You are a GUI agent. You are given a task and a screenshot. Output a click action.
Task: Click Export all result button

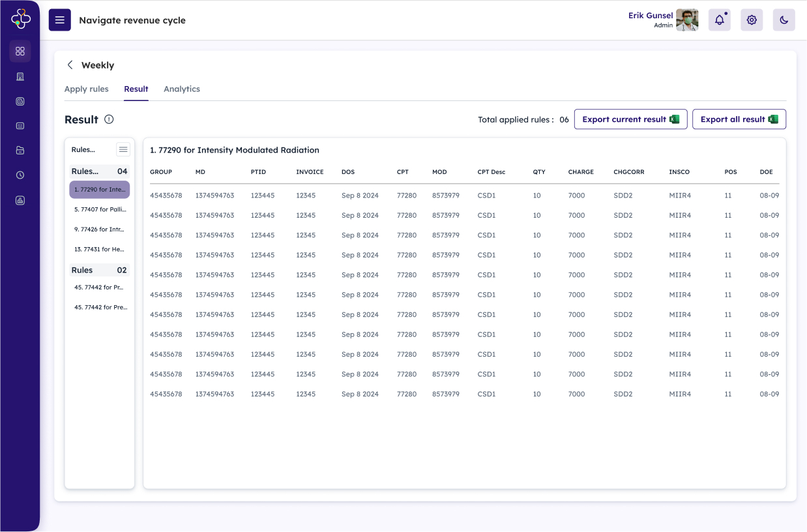click(739, 119)
